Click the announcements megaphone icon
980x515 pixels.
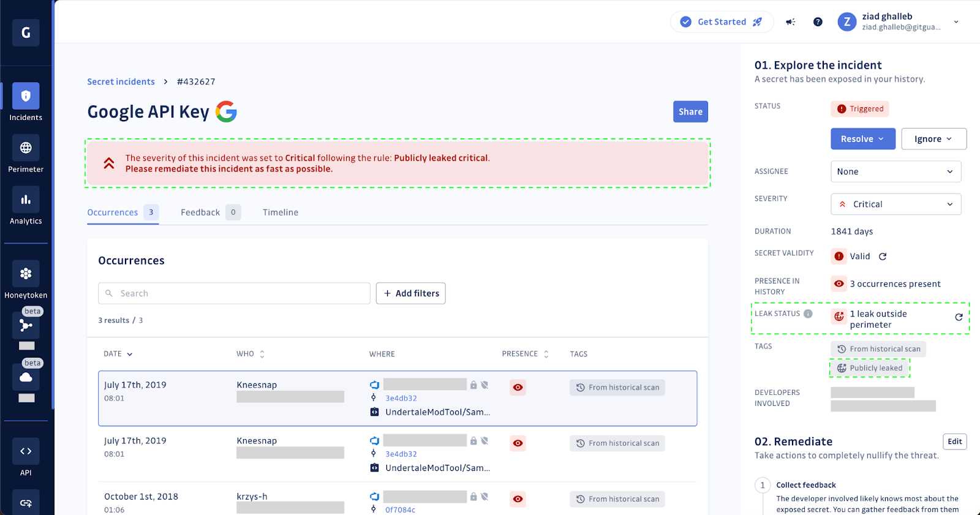pos(791,22)
